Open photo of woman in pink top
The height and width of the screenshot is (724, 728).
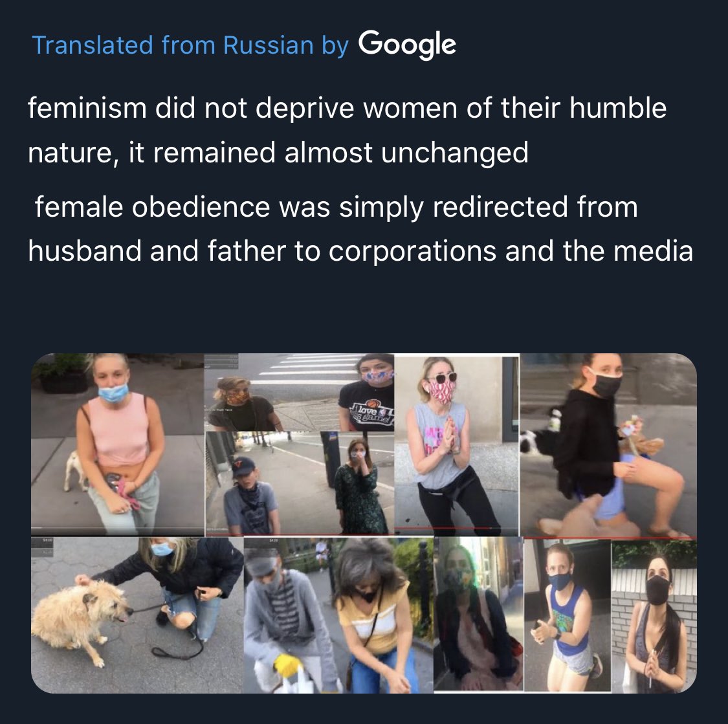118,444
